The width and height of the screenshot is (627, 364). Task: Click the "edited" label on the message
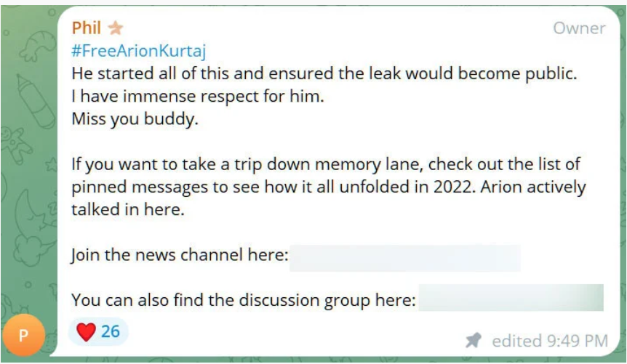pos(515,340)
